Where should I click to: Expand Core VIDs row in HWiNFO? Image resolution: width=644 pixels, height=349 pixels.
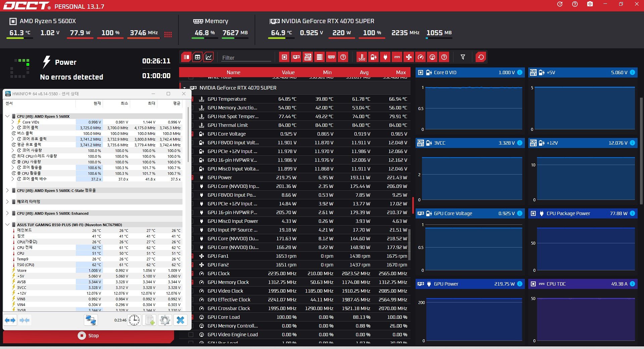(x=13, y=122)
